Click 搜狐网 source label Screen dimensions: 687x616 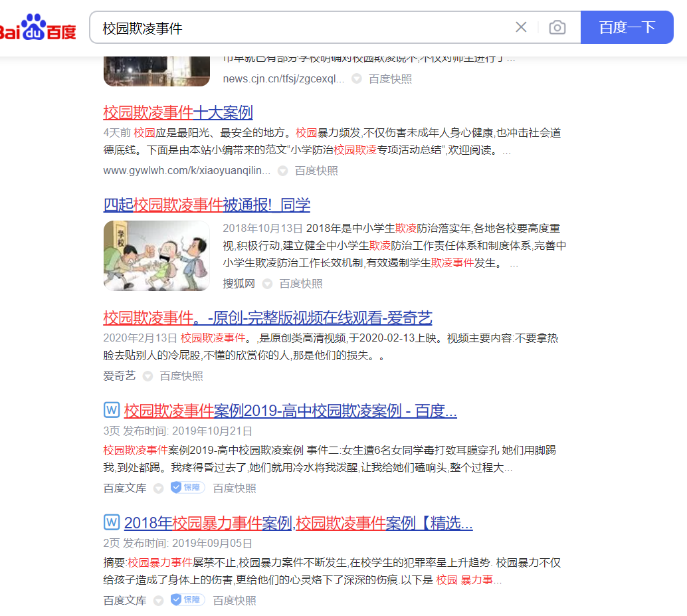(x=239, y=284)
